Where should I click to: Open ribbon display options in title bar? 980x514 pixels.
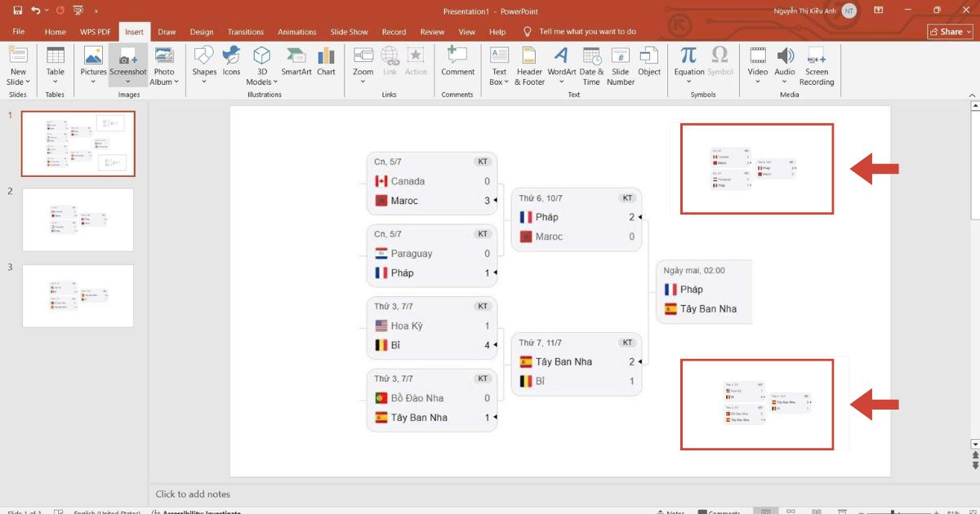point(879,11)
